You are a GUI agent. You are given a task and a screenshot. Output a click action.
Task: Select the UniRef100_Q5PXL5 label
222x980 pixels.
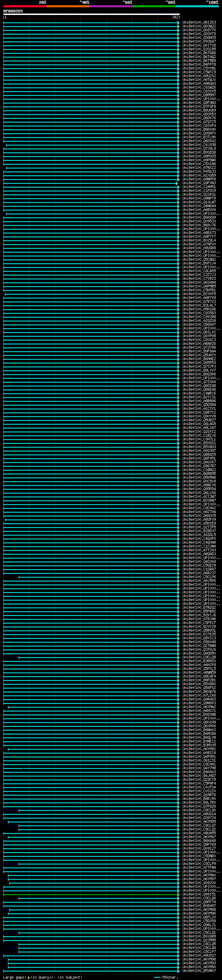pyautogui.click(x=199, y=669)
